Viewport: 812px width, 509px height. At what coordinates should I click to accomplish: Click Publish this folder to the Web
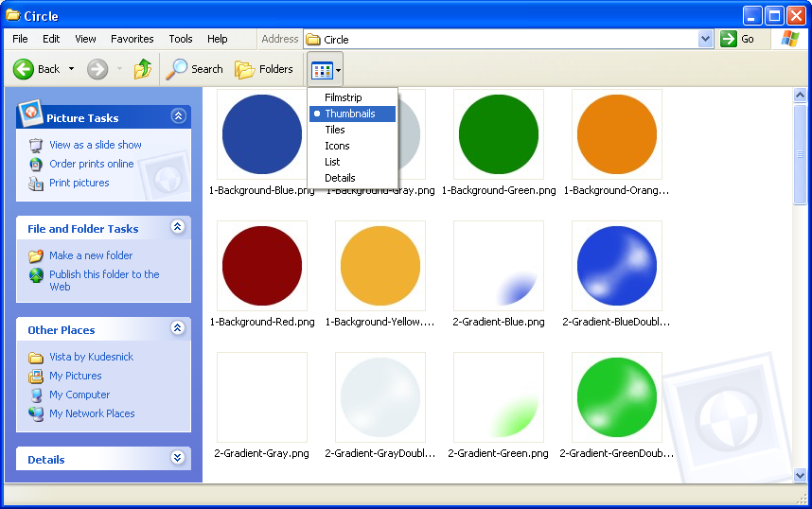pos(104,280)
